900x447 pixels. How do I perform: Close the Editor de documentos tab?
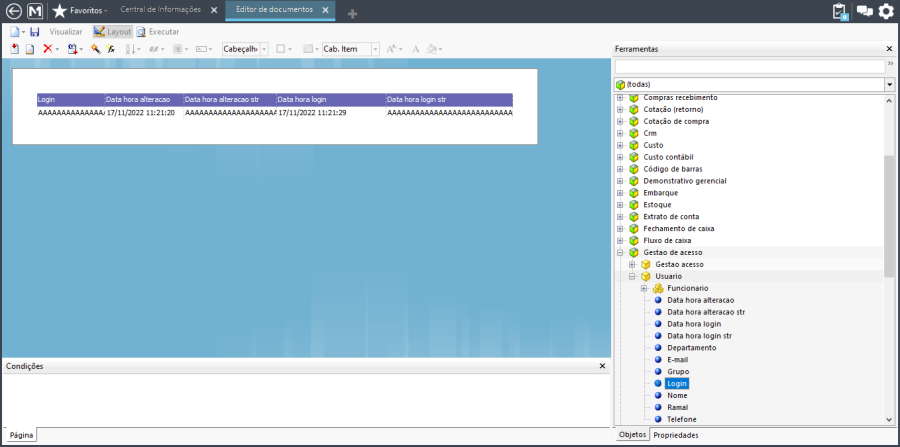325,10
